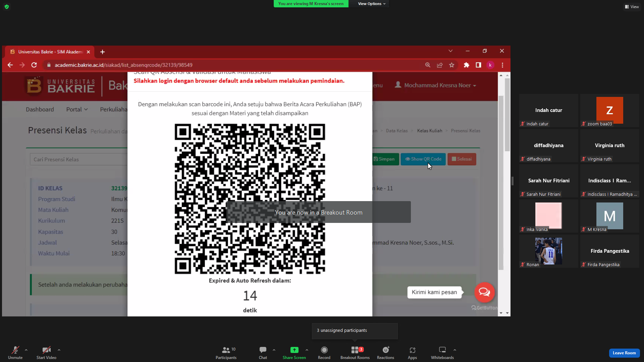The width and height of the screenshot is (644, 362).
Task: Select Ronan participant video thumbnail
Action: tap(549, 251)
